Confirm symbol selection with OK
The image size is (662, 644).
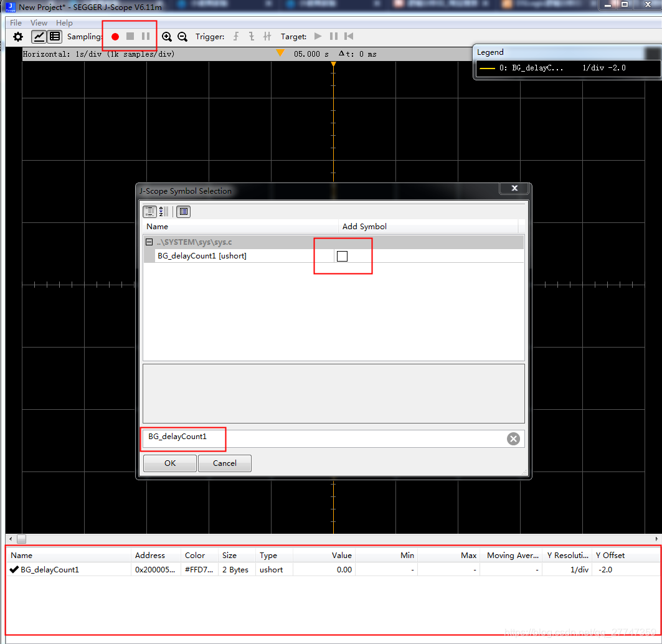(x=169, y=463)
